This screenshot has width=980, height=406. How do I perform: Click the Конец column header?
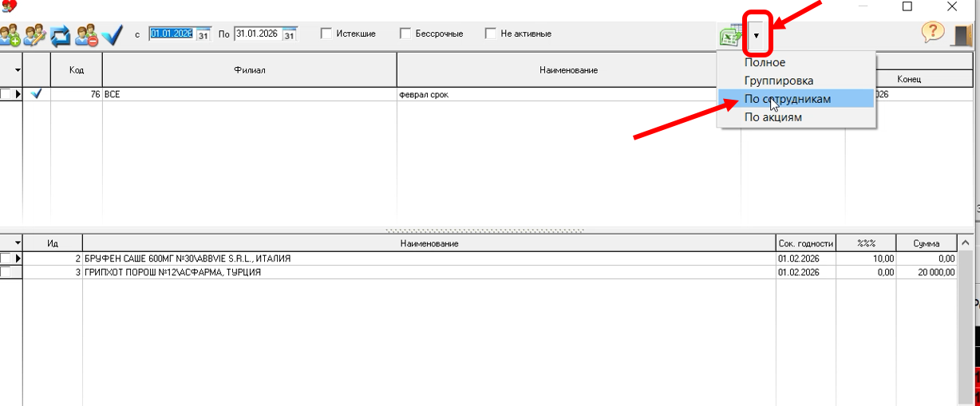click(x=909, y=79)
